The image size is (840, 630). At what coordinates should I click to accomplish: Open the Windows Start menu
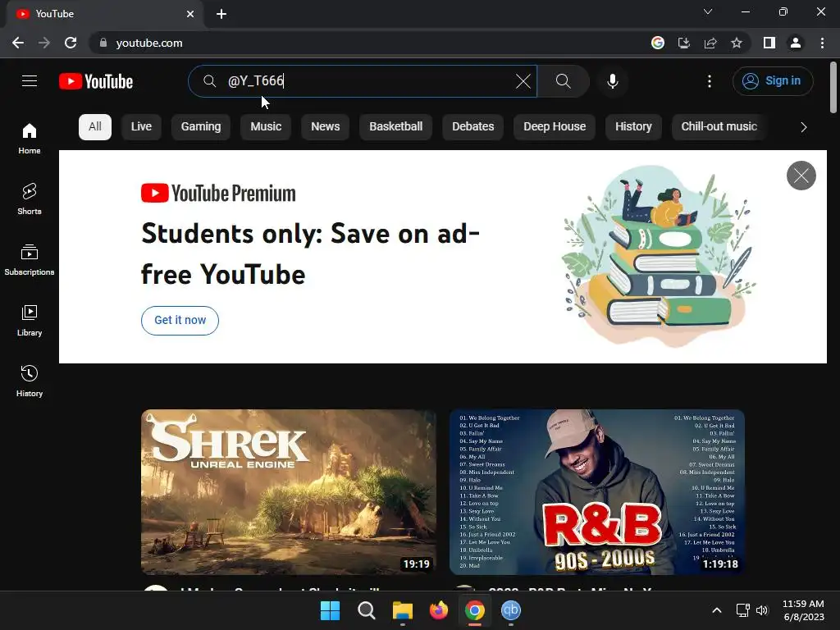tap(330, 610)
